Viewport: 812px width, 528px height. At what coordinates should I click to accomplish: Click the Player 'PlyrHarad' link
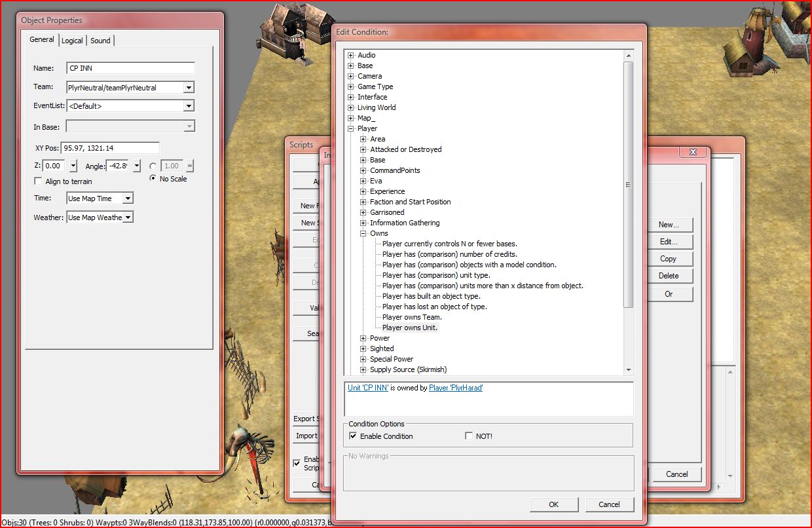[456, 388]
